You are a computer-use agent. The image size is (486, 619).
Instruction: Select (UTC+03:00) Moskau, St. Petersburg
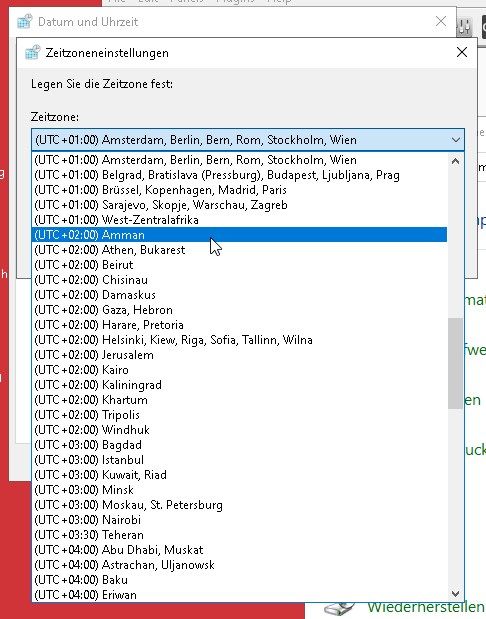[x=239, y=505]
